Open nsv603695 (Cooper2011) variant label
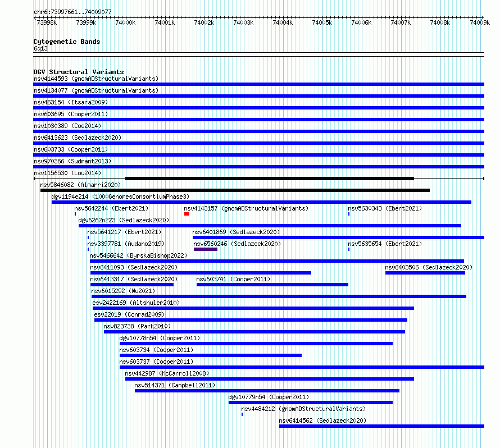 point(71,114)
